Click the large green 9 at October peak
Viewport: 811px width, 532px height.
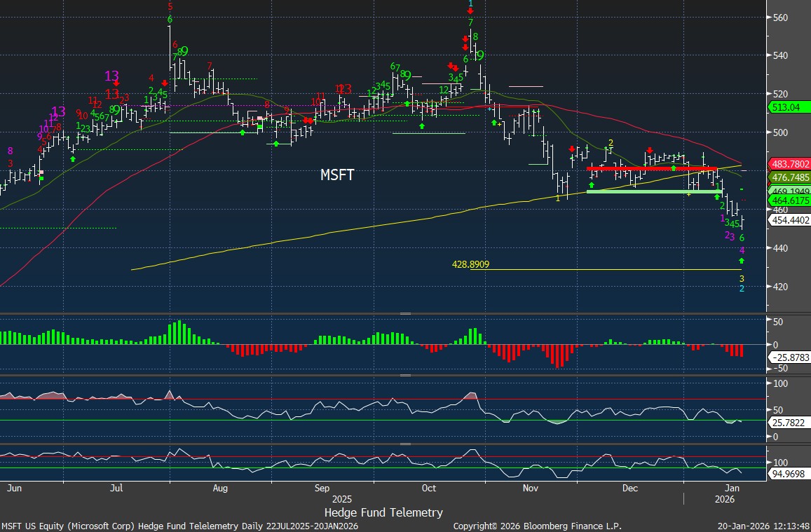point(480,55)
